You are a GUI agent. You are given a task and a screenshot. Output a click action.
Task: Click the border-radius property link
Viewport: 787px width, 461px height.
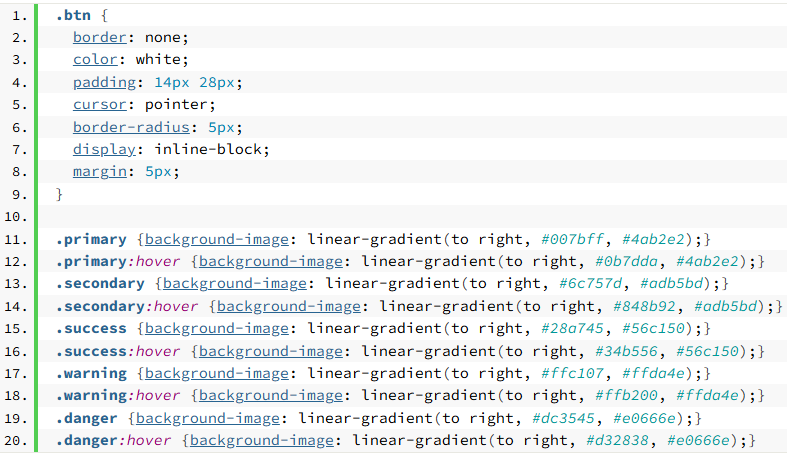pyautogui.click(x=135, y=127)
